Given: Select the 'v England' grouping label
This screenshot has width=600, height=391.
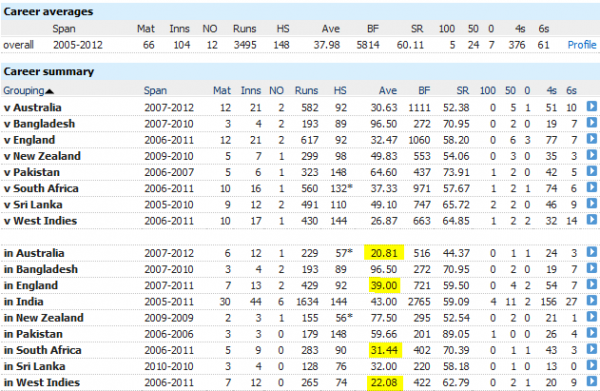Looking at the screenshot, I should point(29,140).
